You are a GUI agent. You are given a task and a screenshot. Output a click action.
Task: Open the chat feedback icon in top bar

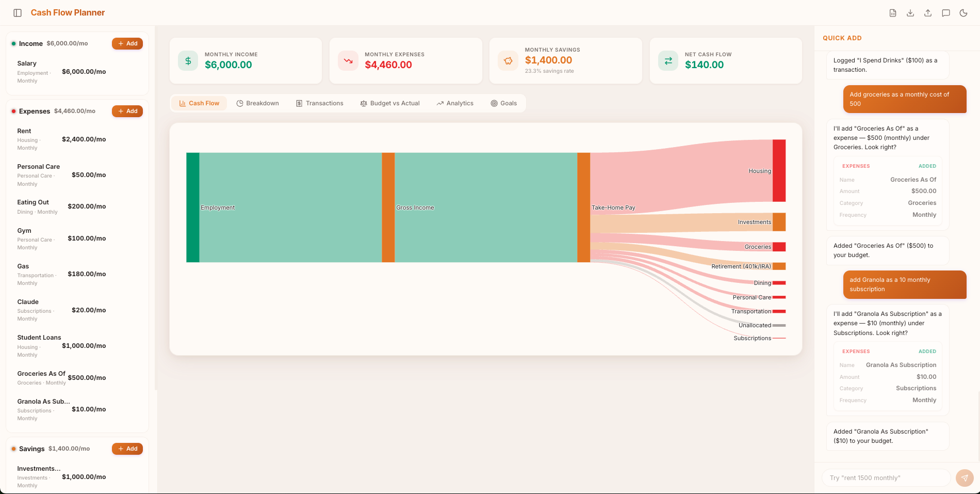[946, 12]
